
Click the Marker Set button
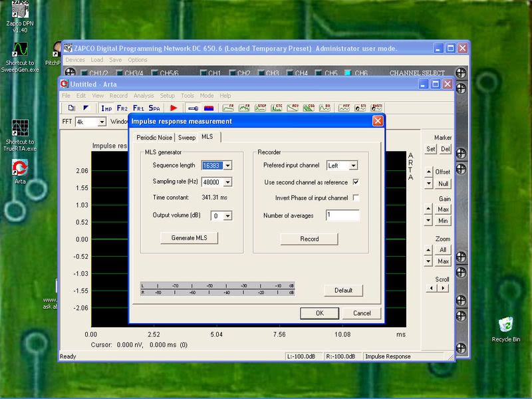(431, 149)
